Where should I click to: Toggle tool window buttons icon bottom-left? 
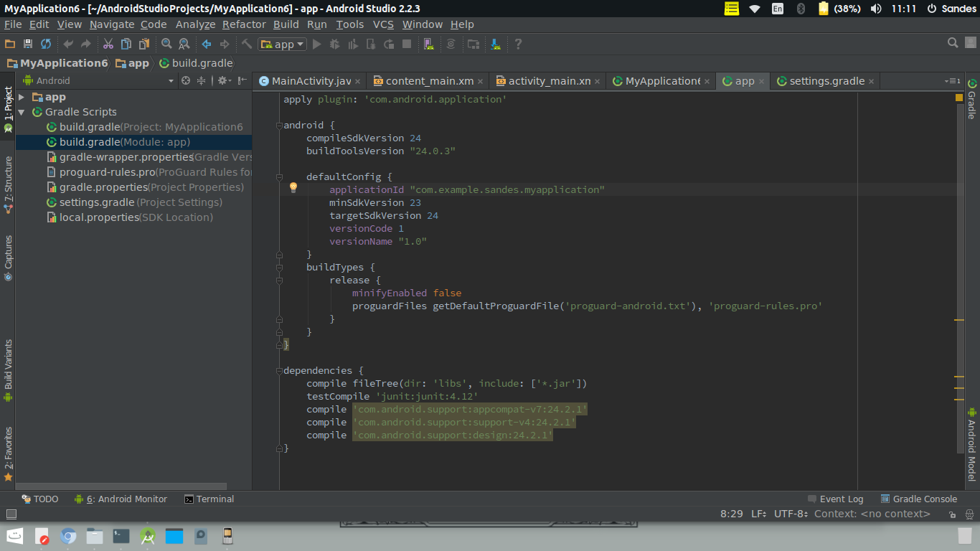pyautogui.click(x=11, y=514)
